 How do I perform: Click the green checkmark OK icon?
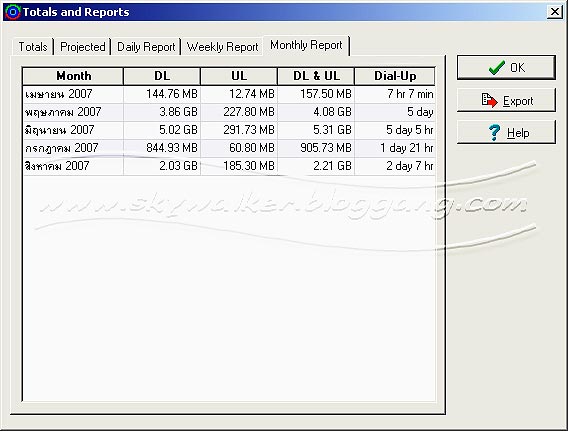click(496, 67)
